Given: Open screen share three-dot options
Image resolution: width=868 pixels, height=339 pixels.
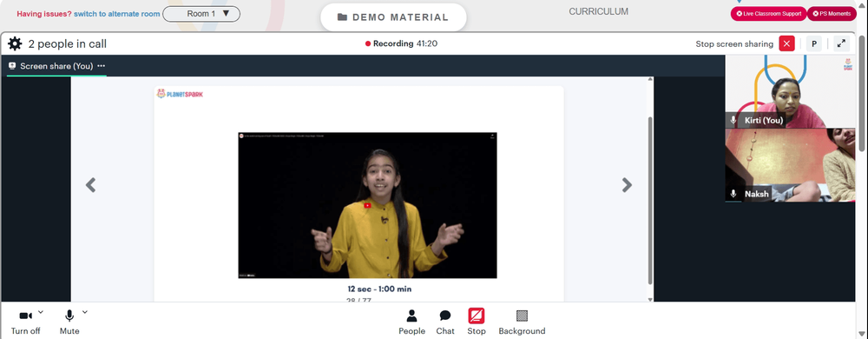Looking at the screenshot, I should pyautogui.click(x=101, y=66).
